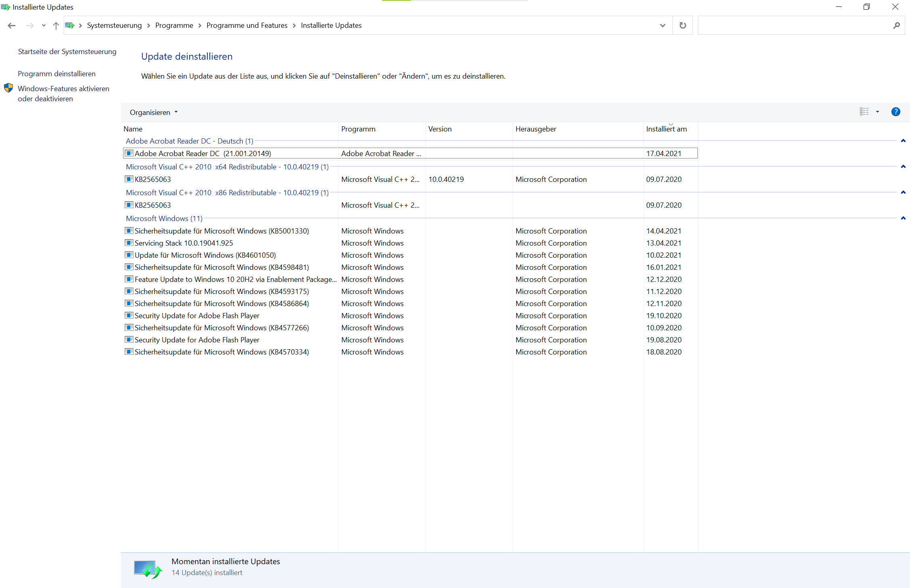Click the up-one-level arrow icon
The width and height of the screenshot is (910, 588).
click(56, 25)
